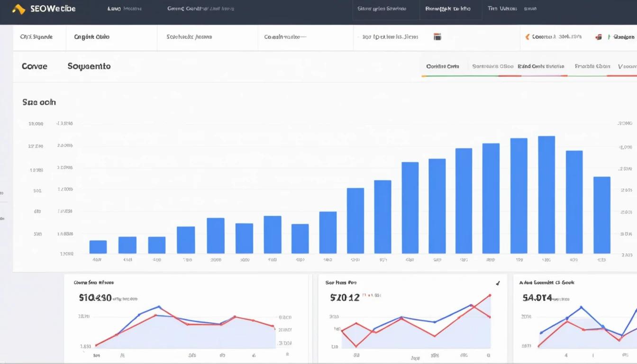Open the Grenc Condhar top navigation item
Viewport: 637px width, 364px height.
(200, 9)
